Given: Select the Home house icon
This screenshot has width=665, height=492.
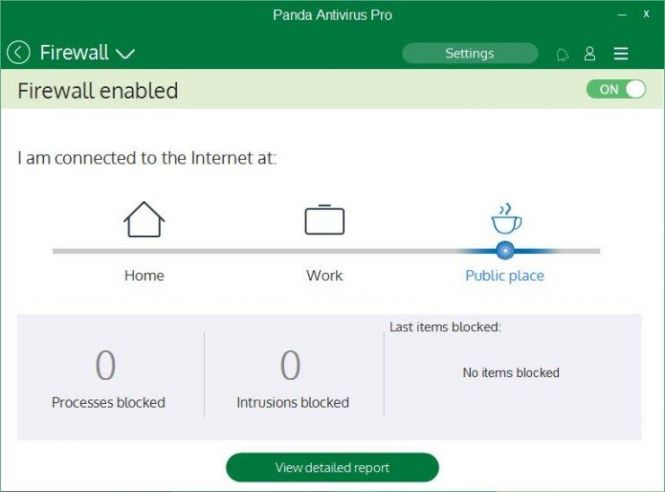Looking at the screenshot, I should tap(144, 219).
